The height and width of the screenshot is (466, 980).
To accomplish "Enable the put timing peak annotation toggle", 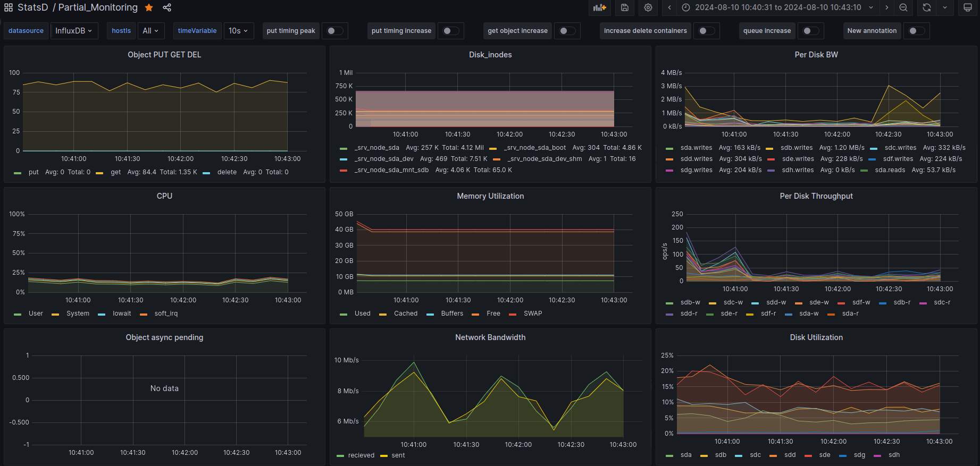I will pos(335,31).
